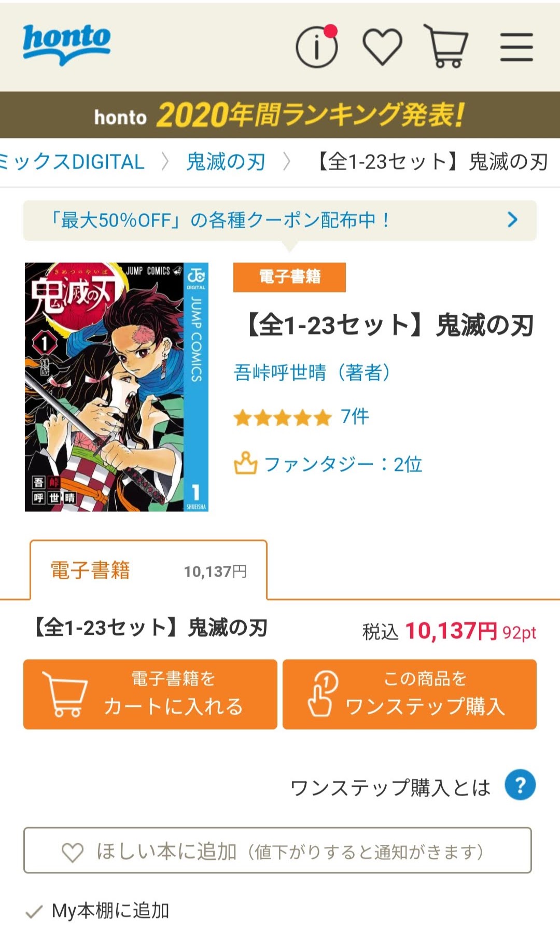
Task: Open the honto logo home link
Action: pos(67,45)
